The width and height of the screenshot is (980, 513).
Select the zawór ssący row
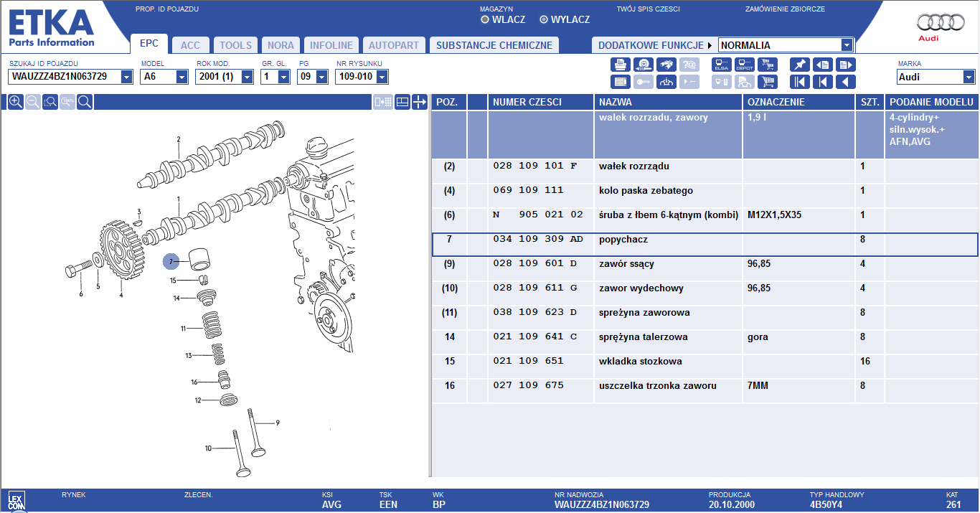(705, 268)
